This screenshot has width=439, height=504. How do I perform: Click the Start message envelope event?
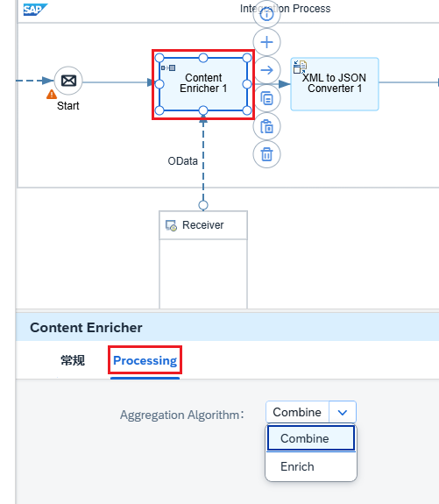click(x=68, y=81)
